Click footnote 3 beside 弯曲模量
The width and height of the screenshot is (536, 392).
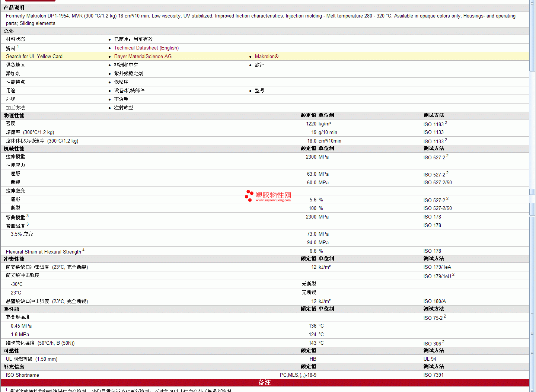click(28, 216)
